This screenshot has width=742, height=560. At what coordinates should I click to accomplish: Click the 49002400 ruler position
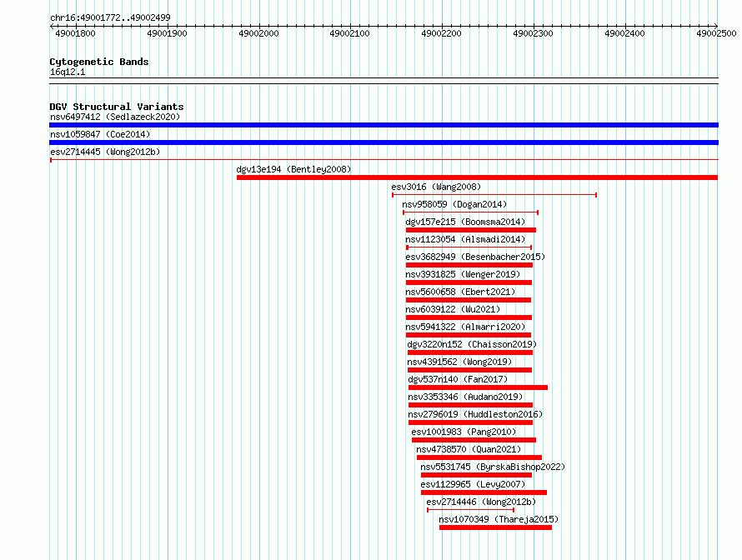[624, 33]
